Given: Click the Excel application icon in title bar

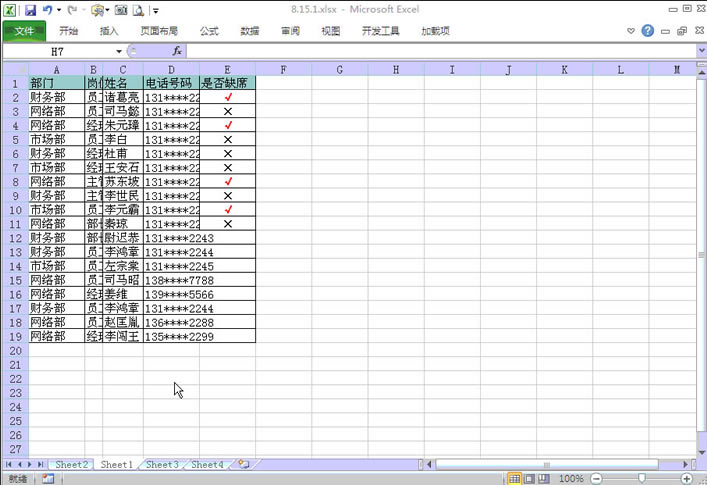Looking at the screenshot, I should [9, 10].
